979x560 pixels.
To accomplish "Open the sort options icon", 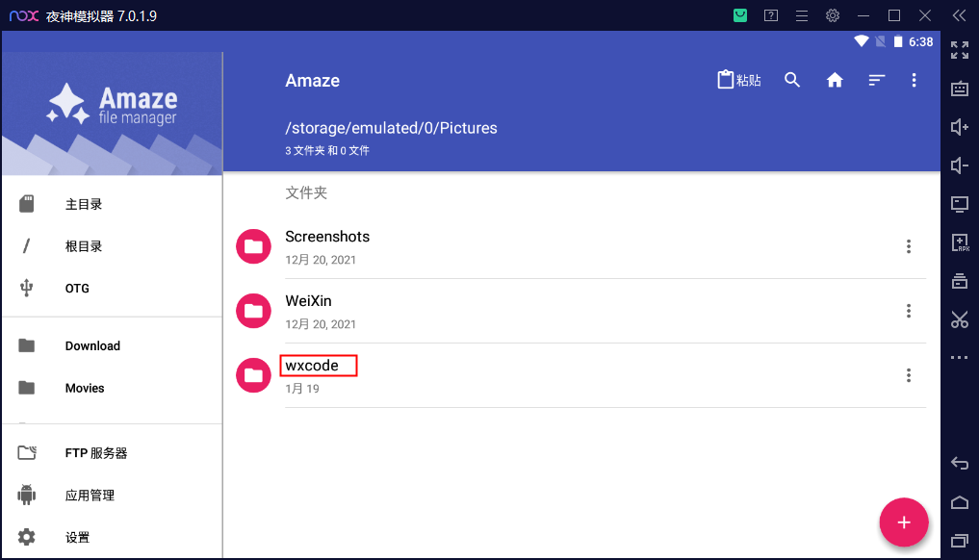I will 877,80.
